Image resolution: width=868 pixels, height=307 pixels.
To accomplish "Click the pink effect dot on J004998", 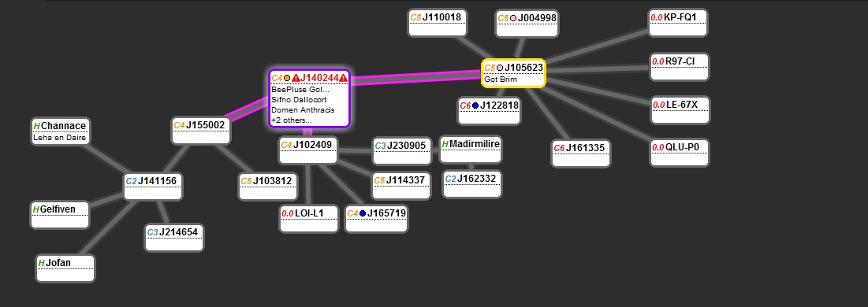I will point(513,18).
